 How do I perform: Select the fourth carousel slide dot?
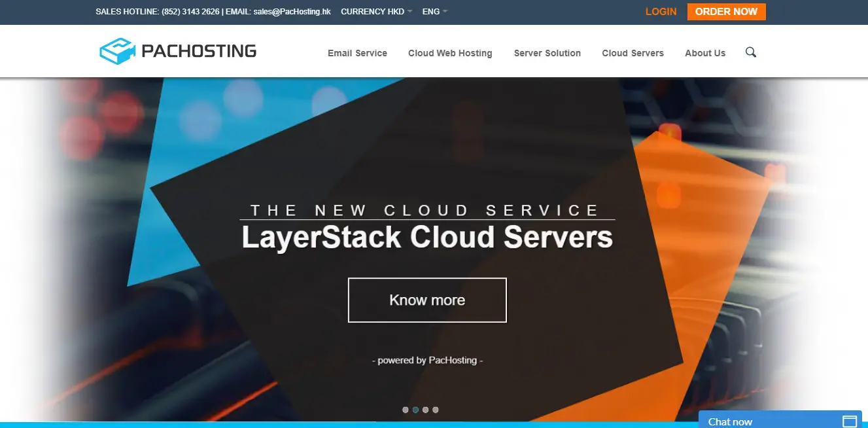pos(436,410)
